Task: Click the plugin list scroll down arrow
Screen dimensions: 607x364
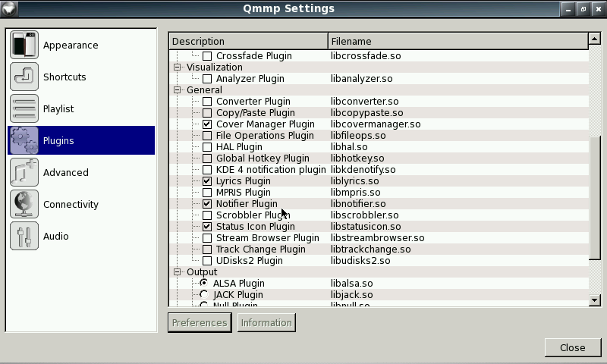Action: (x=595, y=300)
